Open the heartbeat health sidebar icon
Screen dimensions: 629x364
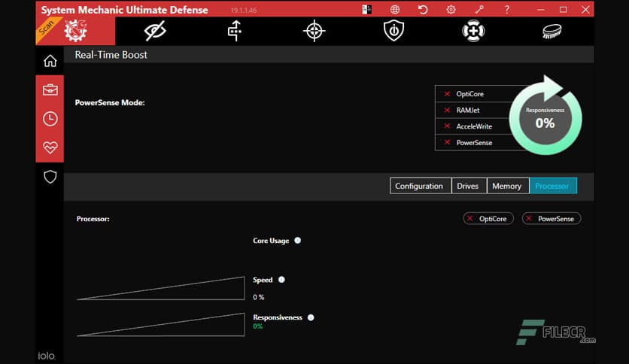(x=50, y=147)
